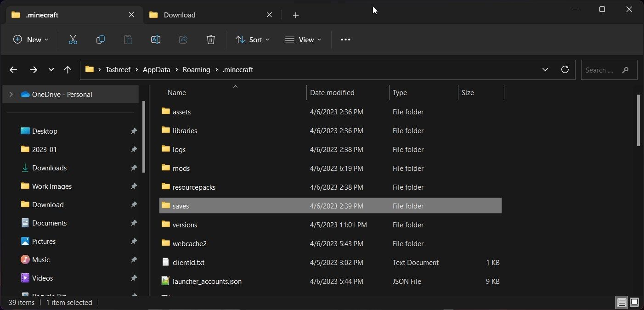
Task: Navigate to Roaming in breadcrumb
Action: click(x=196, y=70)
